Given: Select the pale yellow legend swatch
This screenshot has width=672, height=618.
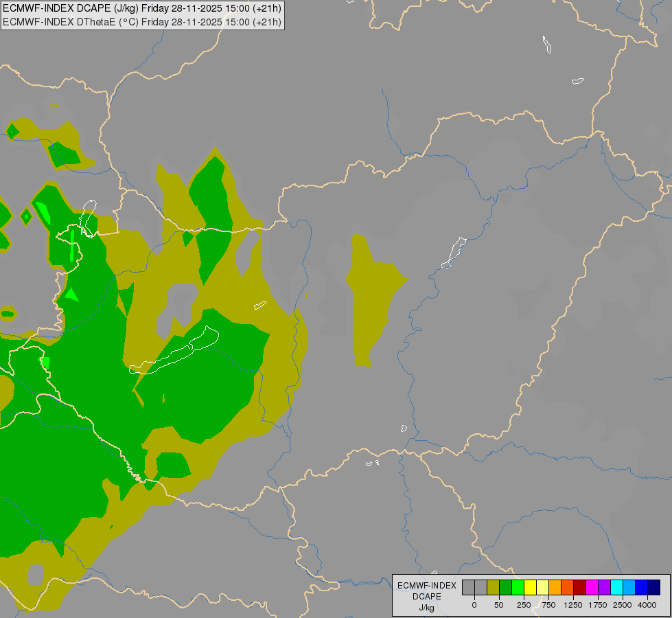Looking at the screenshot, I should point(542,588).
